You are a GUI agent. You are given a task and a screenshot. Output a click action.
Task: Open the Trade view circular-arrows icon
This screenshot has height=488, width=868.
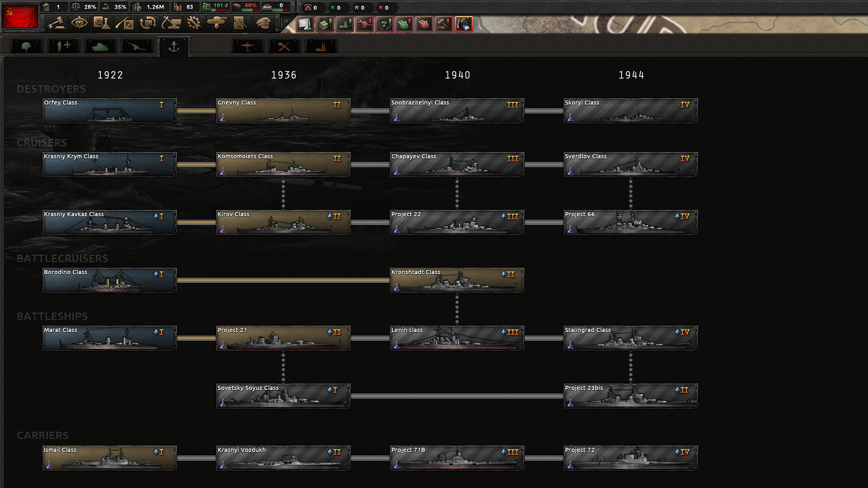[149, 23]
